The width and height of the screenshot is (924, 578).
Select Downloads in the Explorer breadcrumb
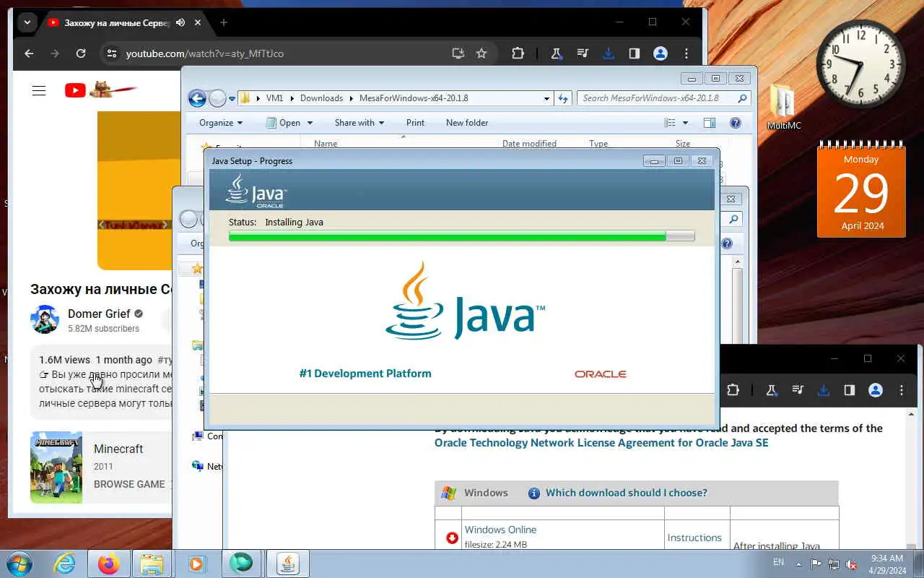321,98
